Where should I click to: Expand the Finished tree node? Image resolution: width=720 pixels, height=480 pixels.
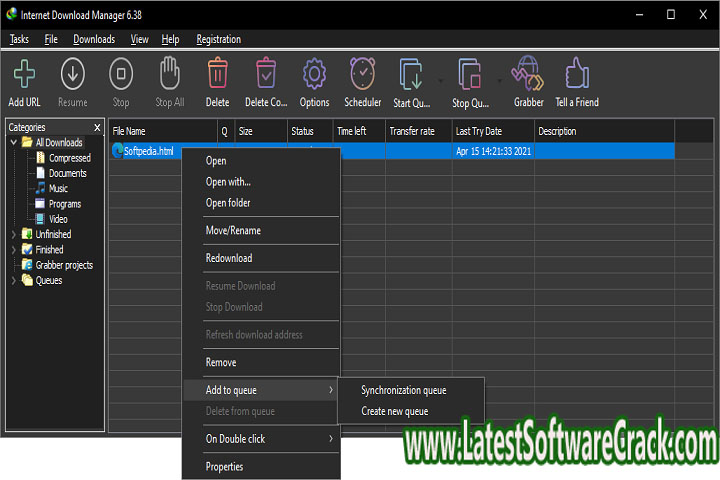click(13, 250)
